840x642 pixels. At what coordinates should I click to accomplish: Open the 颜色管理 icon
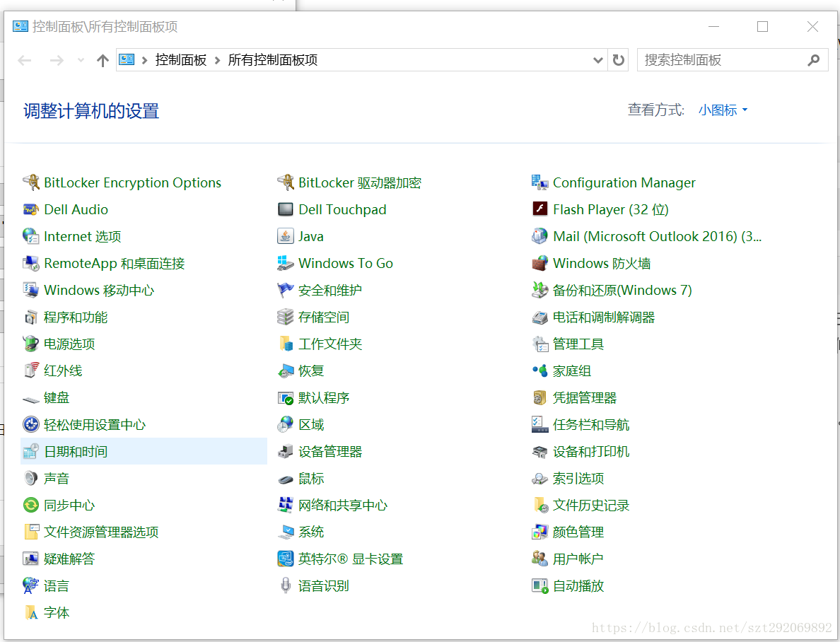point(540,532)
